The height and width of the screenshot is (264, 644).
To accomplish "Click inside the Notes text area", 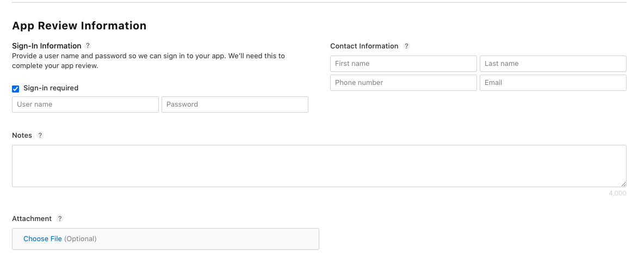I will (x=319, y=166).
